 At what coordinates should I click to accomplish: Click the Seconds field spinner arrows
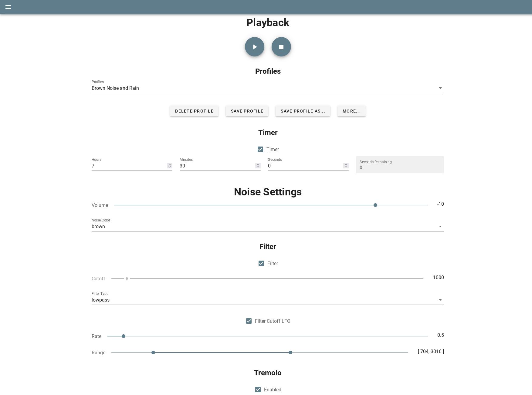(346, 166)
